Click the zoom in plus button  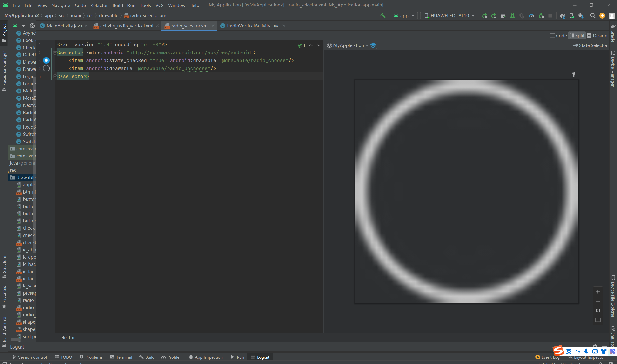598,292
